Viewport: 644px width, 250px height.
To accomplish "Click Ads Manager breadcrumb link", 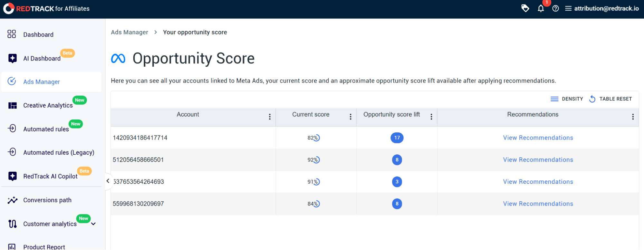I will pyautogui.click(x=130, y=32).
